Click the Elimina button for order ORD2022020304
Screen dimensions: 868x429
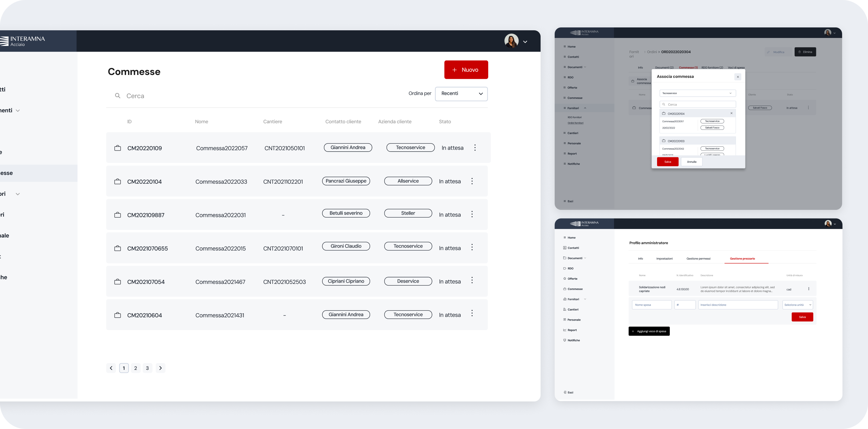click(805, 52)
